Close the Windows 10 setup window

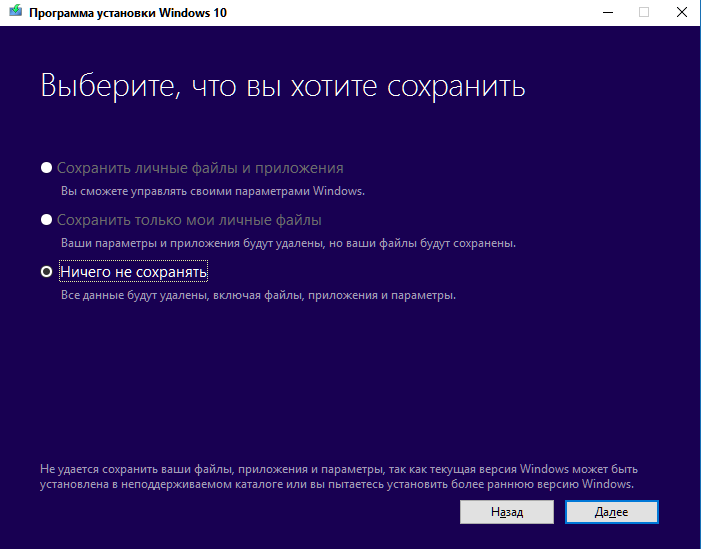tap(682, 12)
